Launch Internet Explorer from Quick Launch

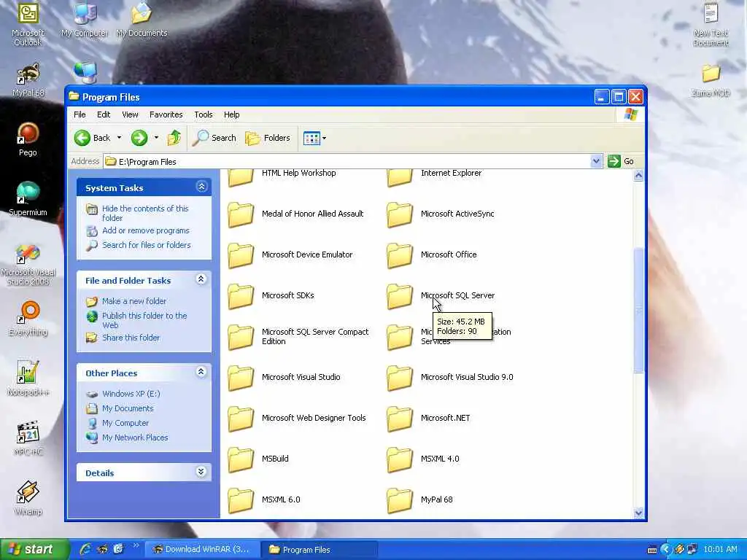(x=86, y=550)
